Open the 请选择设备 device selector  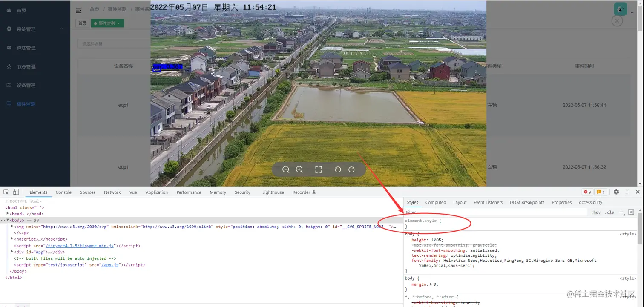tap(113, 43)
